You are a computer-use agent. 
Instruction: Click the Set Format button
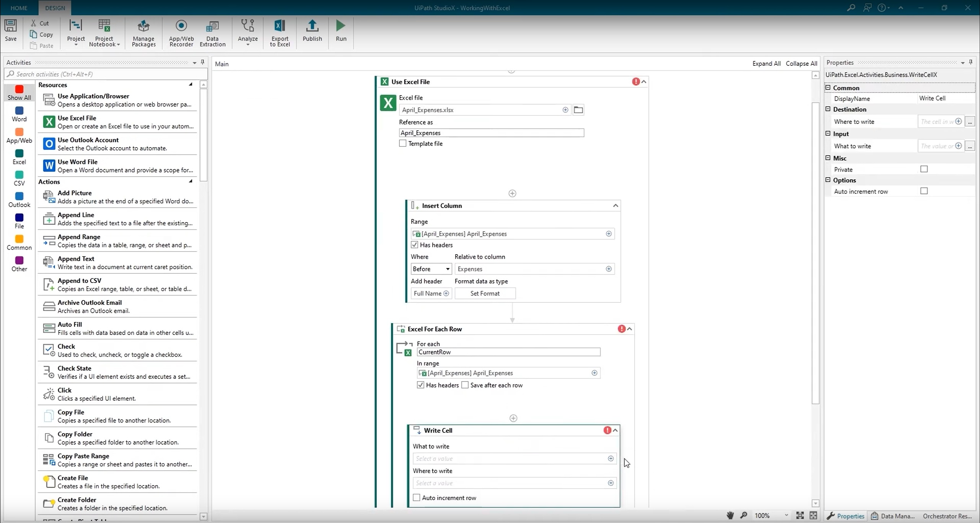(485, 293)
